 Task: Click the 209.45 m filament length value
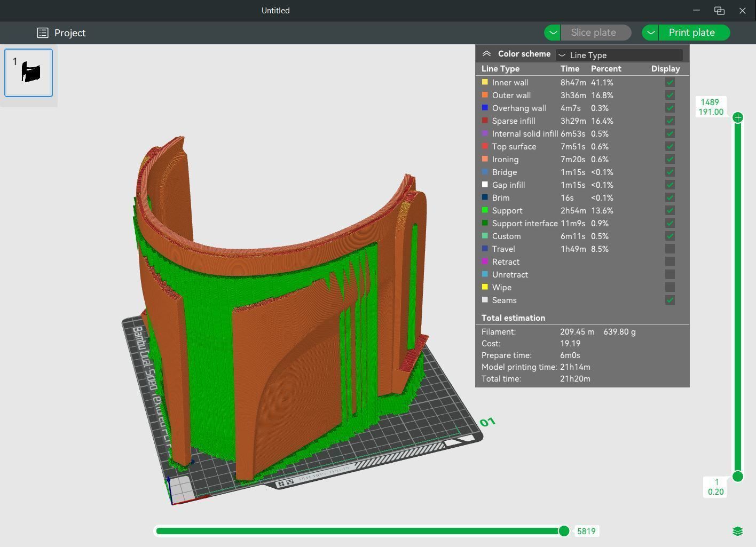pyautogui.click(x=577, y=332)
